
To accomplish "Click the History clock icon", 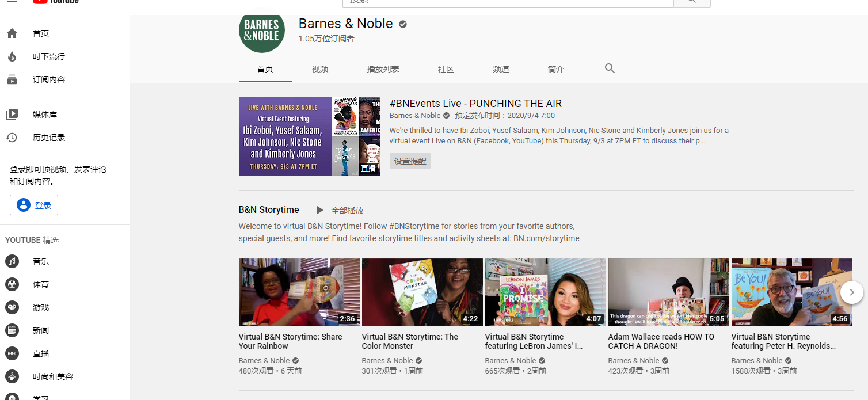I will click(12, 138).
